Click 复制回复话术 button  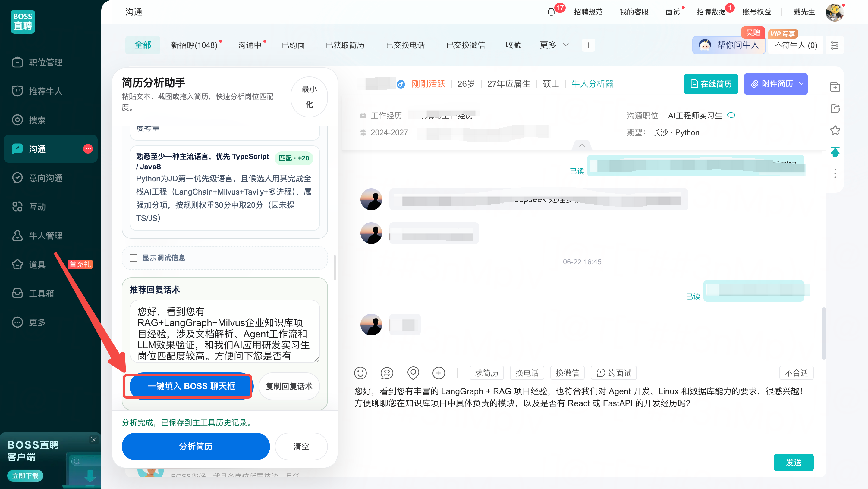[x=289, y=386]
